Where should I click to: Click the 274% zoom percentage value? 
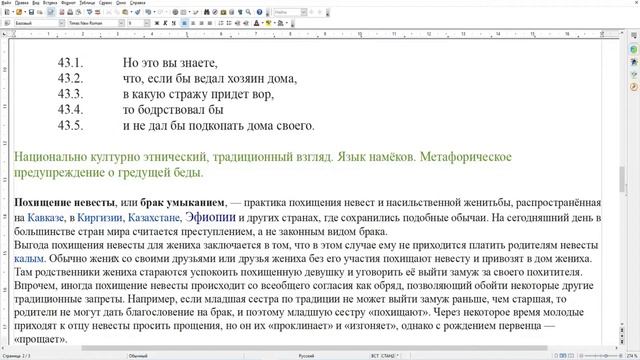pyautogui.click(x=632, y=356)
